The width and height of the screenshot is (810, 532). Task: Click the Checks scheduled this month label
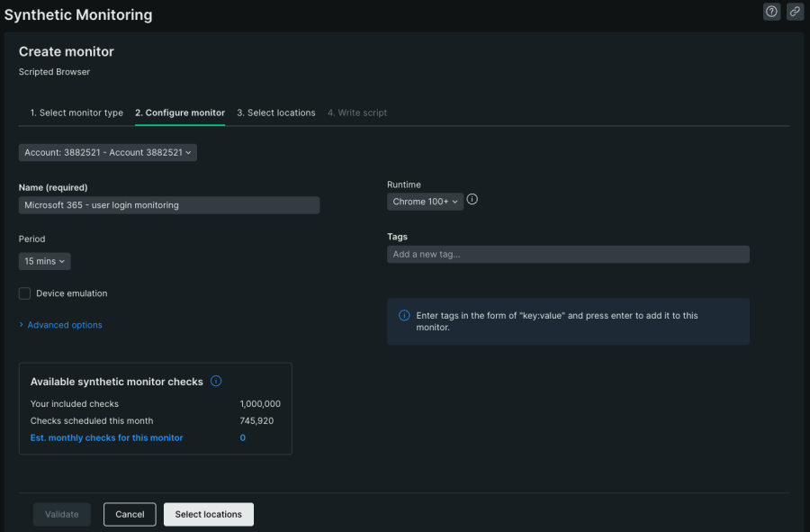(92, 421)
